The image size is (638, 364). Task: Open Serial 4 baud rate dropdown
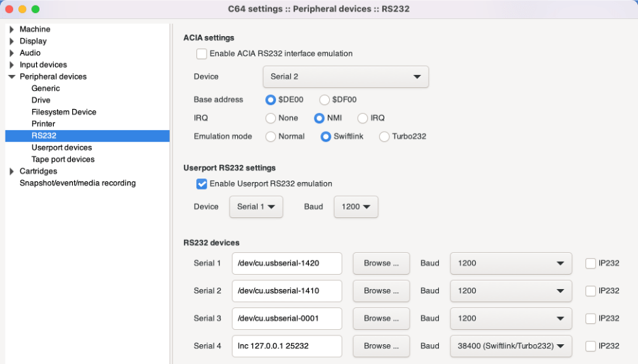pyautogui.click(x=511, y=346)
